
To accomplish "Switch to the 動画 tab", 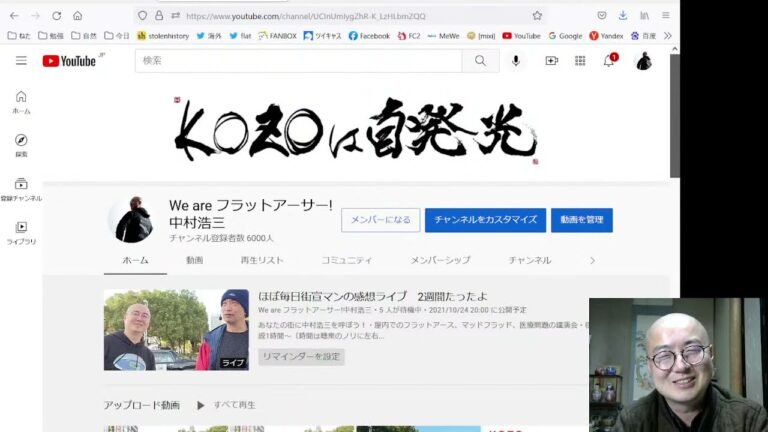I will click(x=194, y=261).
